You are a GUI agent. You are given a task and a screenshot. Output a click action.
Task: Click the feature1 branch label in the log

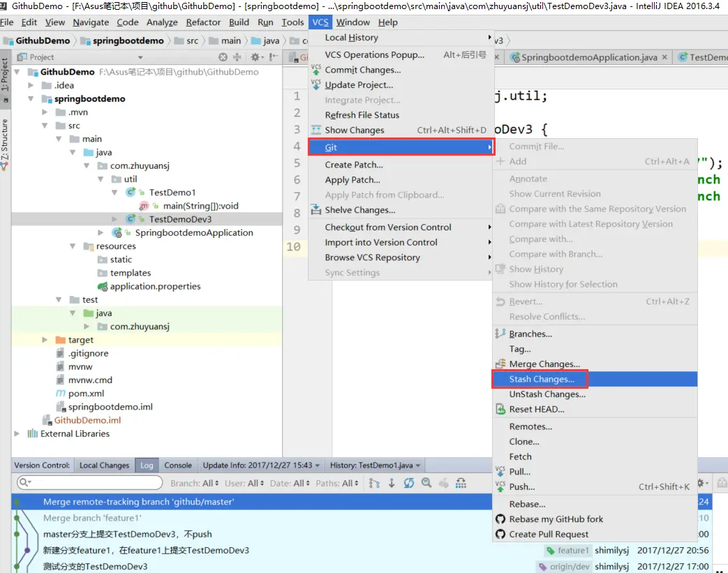[568, 550]
